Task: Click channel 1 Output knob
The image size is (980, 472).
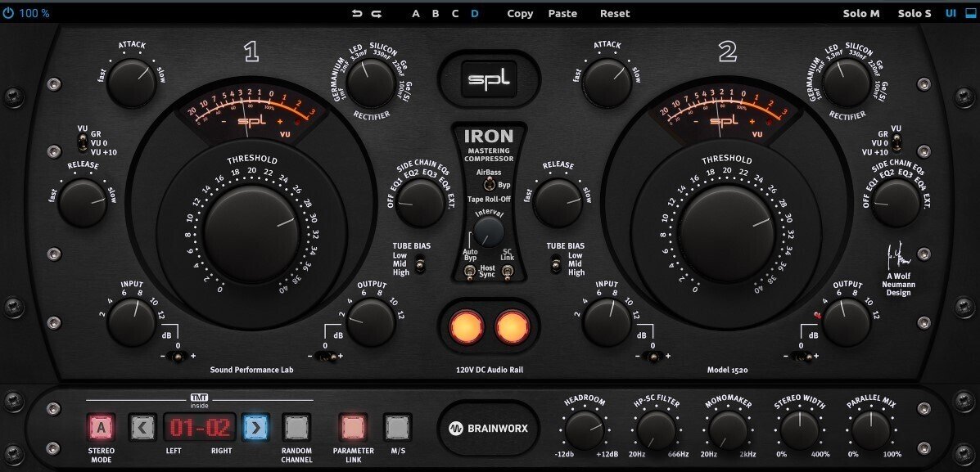Action: (371, 322)
